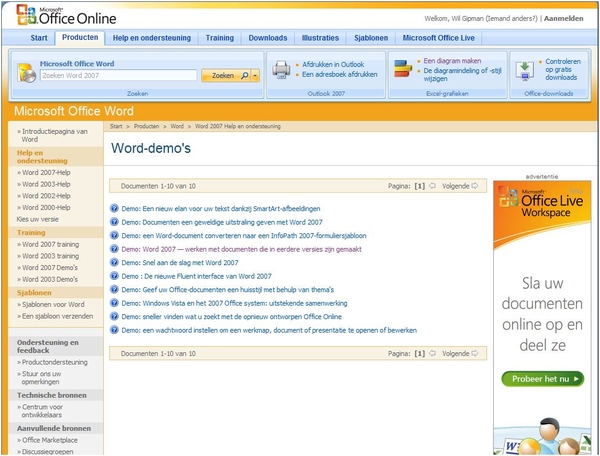Viewport: 600px width, 456px height.
Task: Click 'Kies uw versie' in sidebar
Action: (x=38, y=219)
